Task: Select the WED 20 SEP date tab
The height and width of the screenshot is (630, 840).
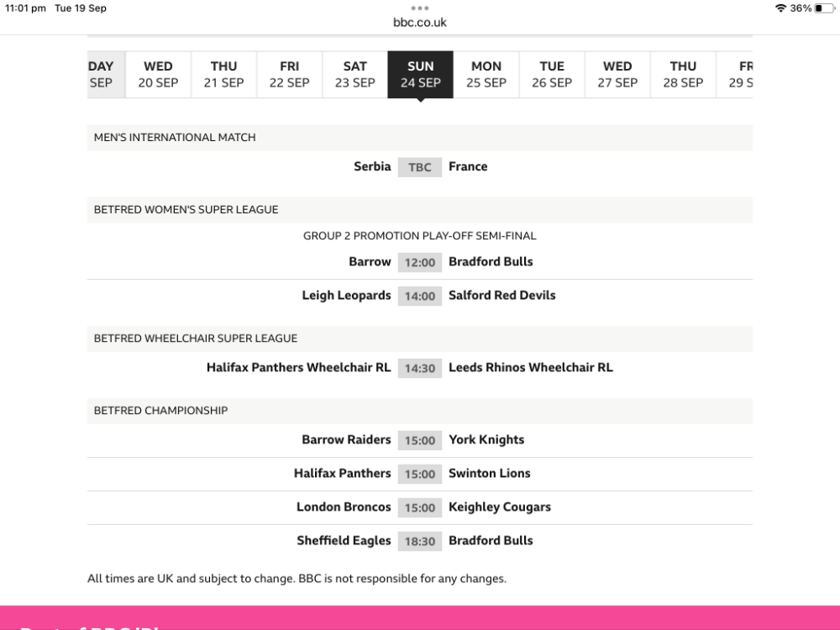Action: [x=158, y=75]
